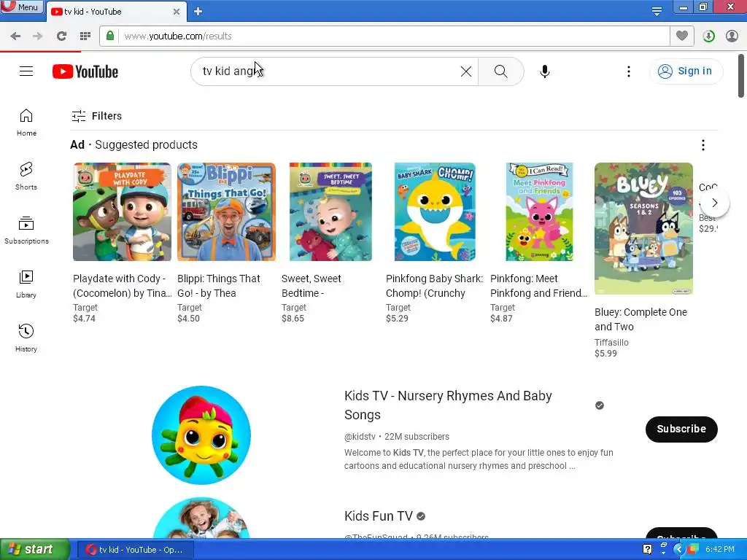Select the Opera taskbar button

click(x=135, y=550)
